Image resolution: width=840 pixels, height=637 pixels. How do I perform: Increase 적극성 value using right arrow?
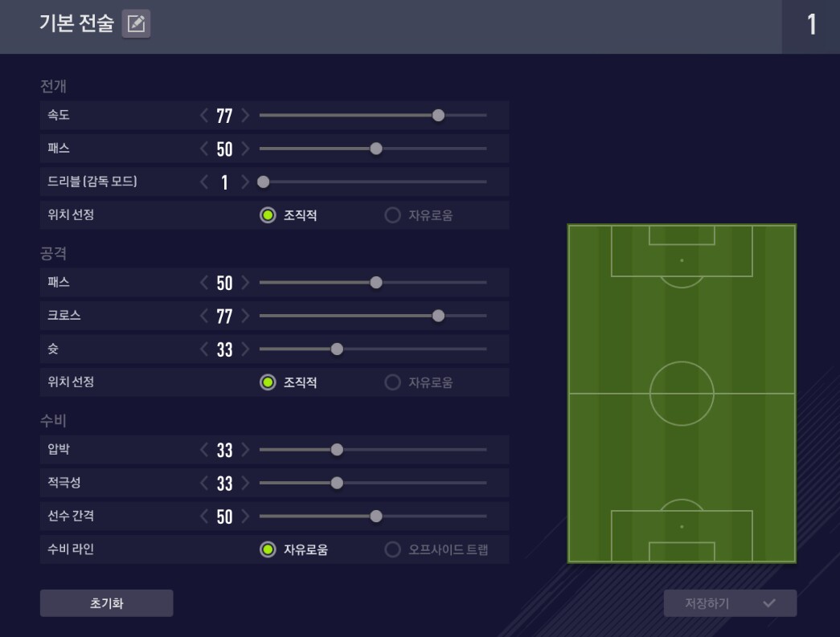[245, 483]
